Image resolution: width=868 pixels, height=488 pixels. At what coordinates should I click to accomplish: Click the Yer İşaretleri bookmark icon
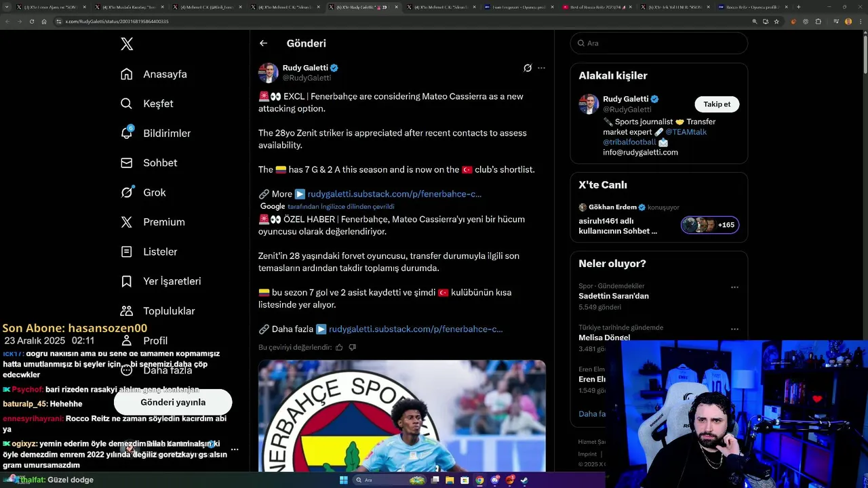click(127, 281)
